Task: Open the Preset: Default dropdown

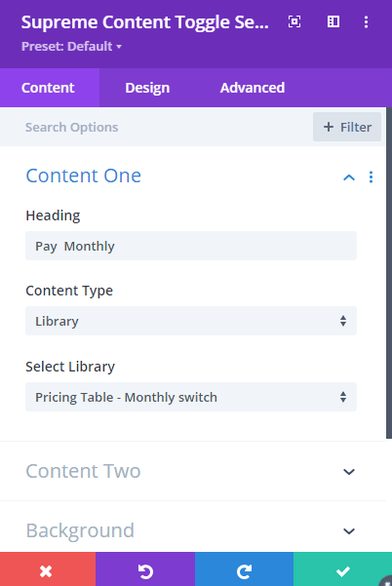Action: coord(72,47)
